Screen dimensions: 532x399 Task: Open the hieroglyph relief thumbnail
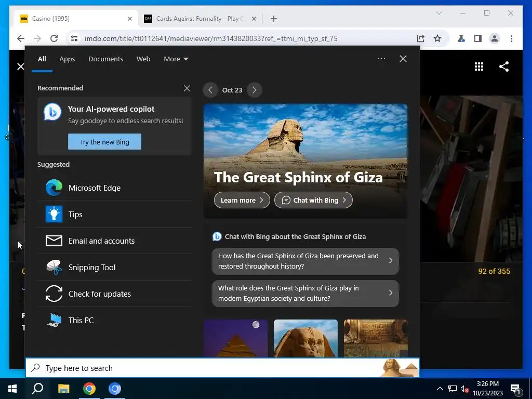pyautogui.click(x=376, y=338)
